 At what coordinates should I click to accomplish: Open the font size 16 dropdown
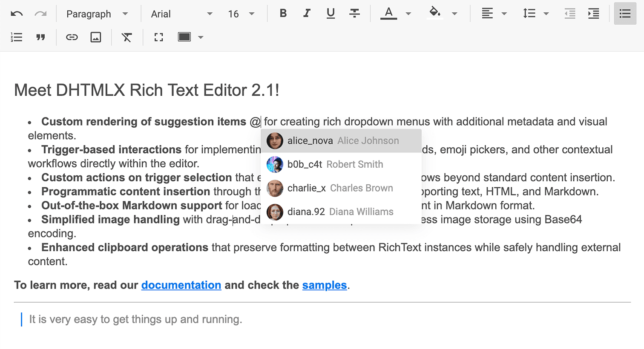coord(241,14)
